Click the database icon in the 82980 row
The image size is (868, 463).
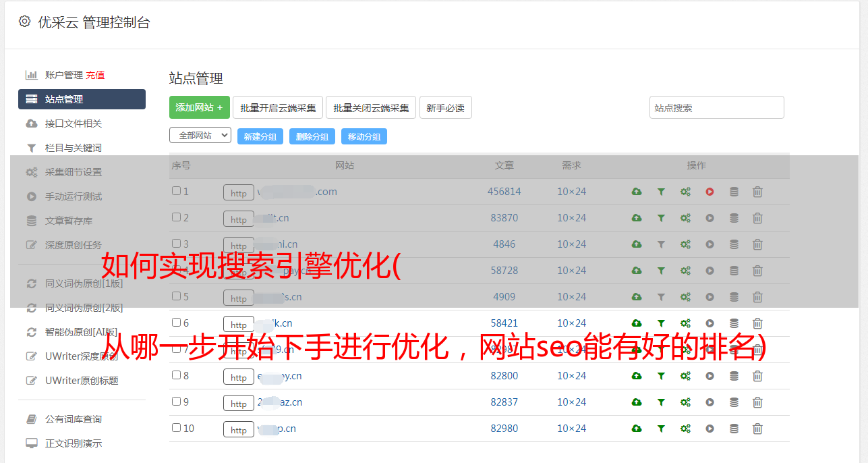coord(734,429)
